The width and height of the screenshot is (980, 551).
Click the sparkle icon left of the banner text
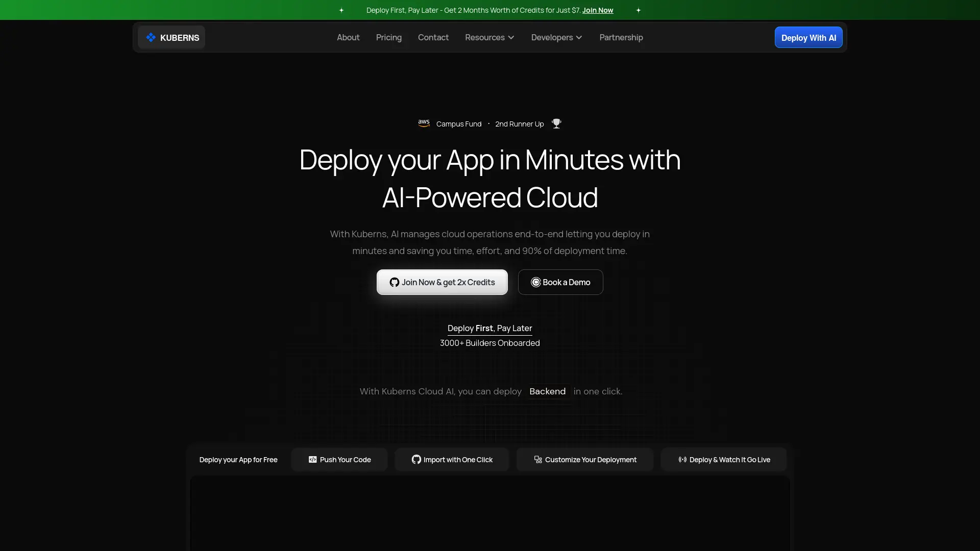341,10
